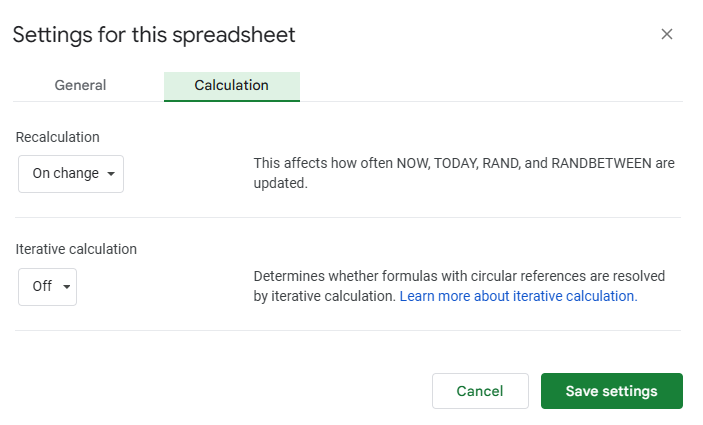Close the spreadsheet settings dialog with X
The width and height of the screenshot is (703, 425).
pyautogui.click(x=667, y=34)
